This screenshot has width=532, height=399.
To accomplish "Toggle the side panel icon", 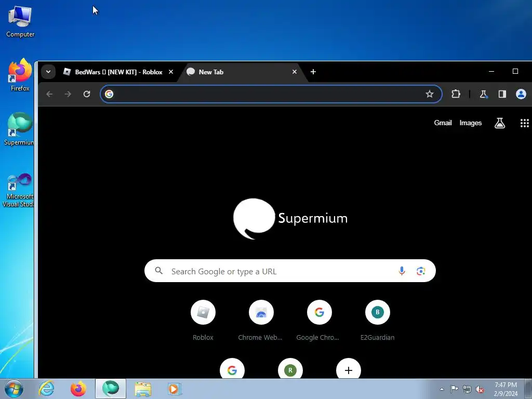I will [502, 94].
